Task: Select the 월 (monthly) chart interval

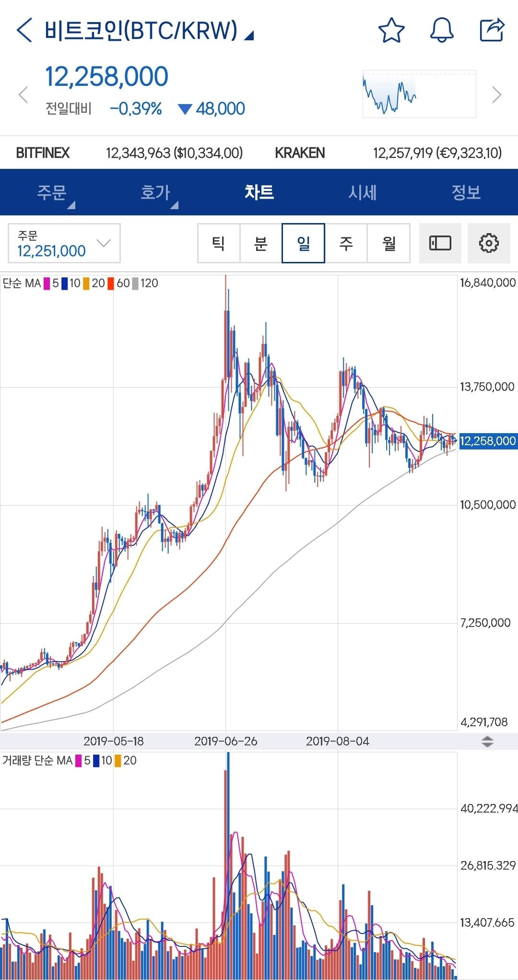Action: tap(388, 243)
